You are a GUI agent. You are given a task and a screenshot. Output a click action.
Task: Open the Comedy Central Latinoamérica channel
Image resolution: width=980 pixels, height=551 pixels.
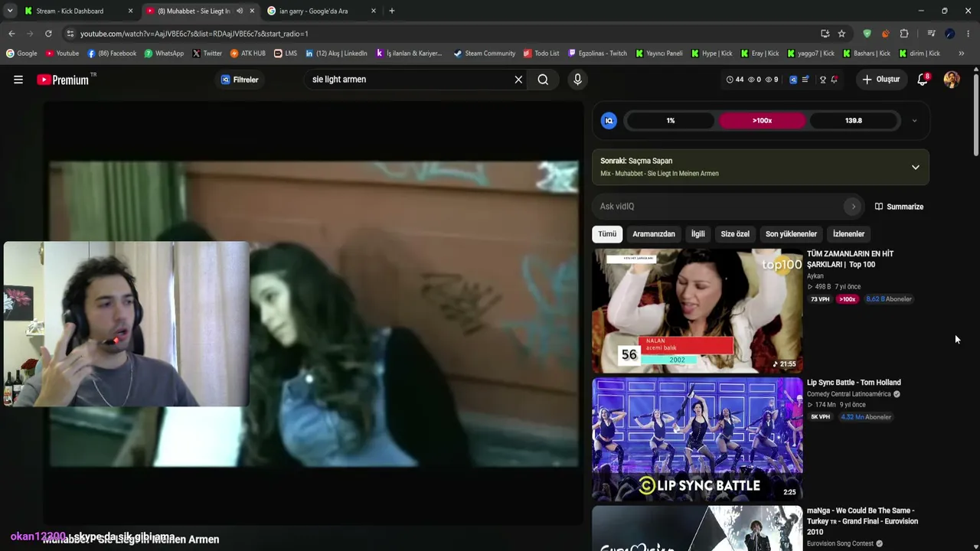(848, 394)
